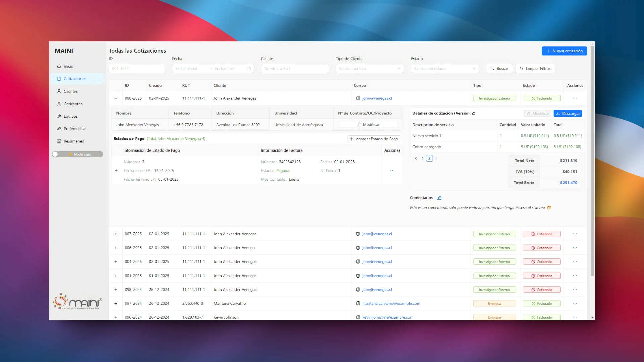The width and height of the screenshot is (644, 362).
Task: Go to previous page arrow in service details
Action: [x=416, y=158]
